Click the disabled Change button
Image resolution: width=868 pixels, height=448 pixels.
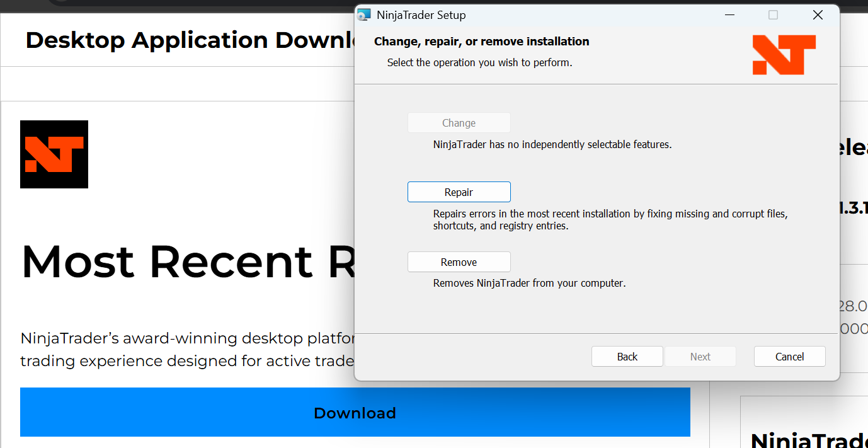point(459,123)
